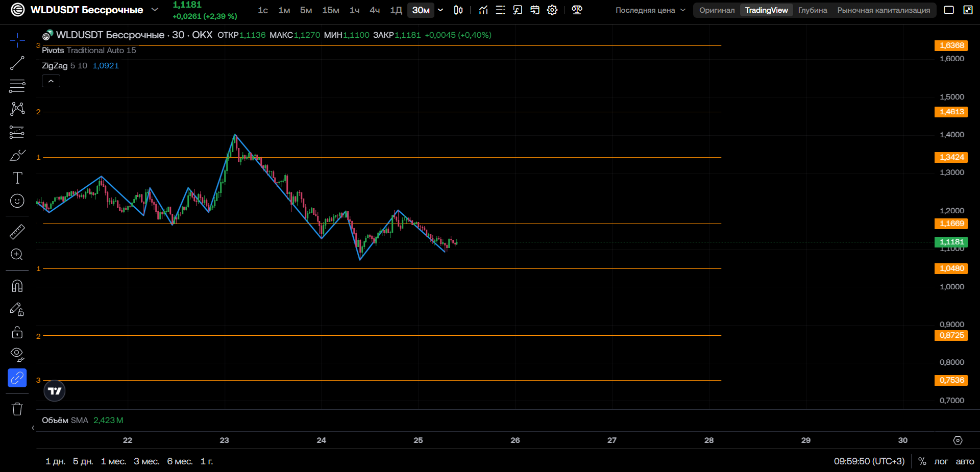This screenshot has height=472, width=980.
Task: Activate the zoom in tool
Action: [x=17, y=255]
